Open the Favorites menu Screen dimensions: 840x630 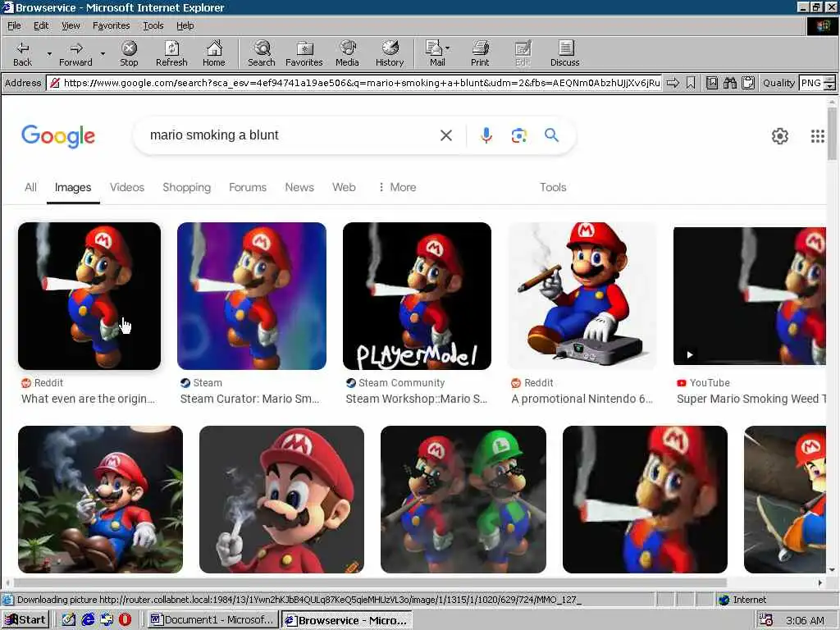pyautogui.click(x=111, y=25)
